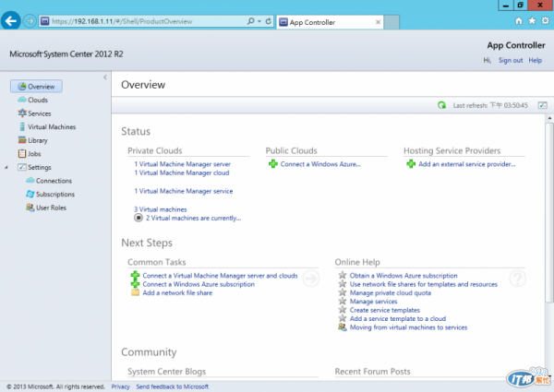Open Manage private cloud quota help link

390,293
